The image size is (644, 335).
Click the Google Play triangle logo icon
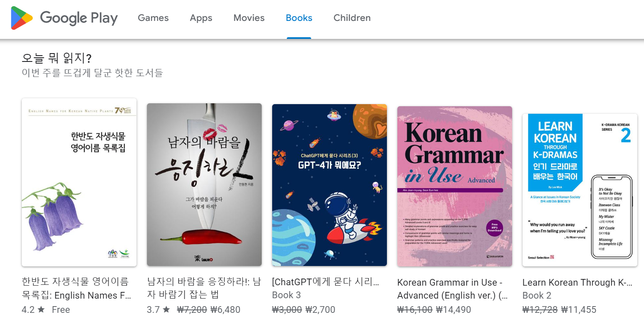[x=22, y=18]
